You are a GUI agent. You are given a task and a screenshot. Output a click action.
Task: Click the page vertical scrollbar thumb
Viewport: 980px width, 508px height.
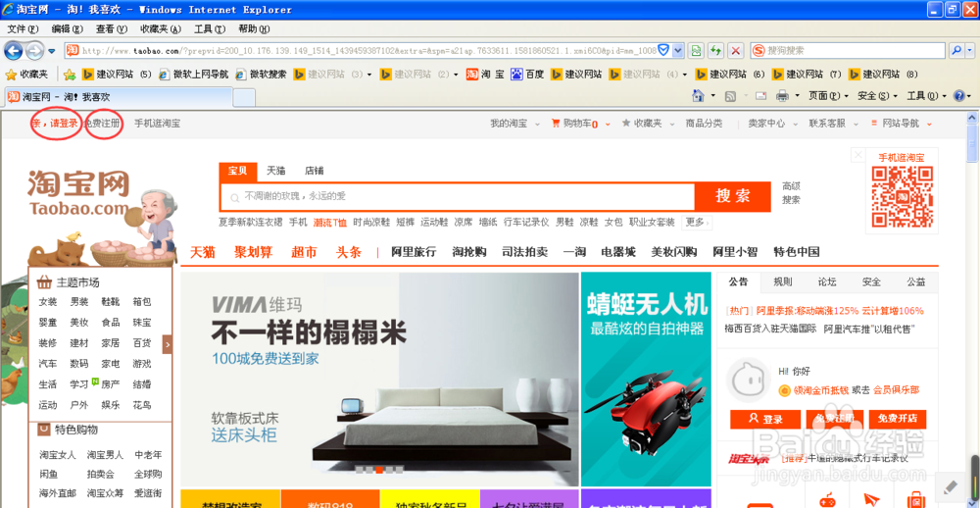coord(972,142)
